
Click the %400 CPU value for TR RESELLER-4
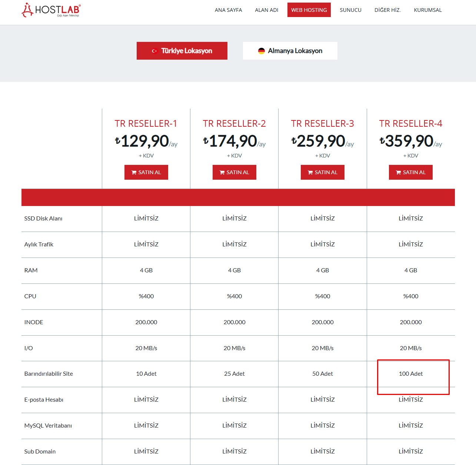click(x=411, y=296)
